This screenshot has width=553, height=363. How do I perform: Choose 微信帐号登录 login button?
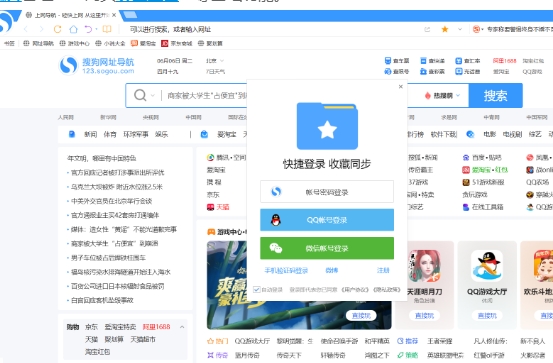[x=327, y=248]
